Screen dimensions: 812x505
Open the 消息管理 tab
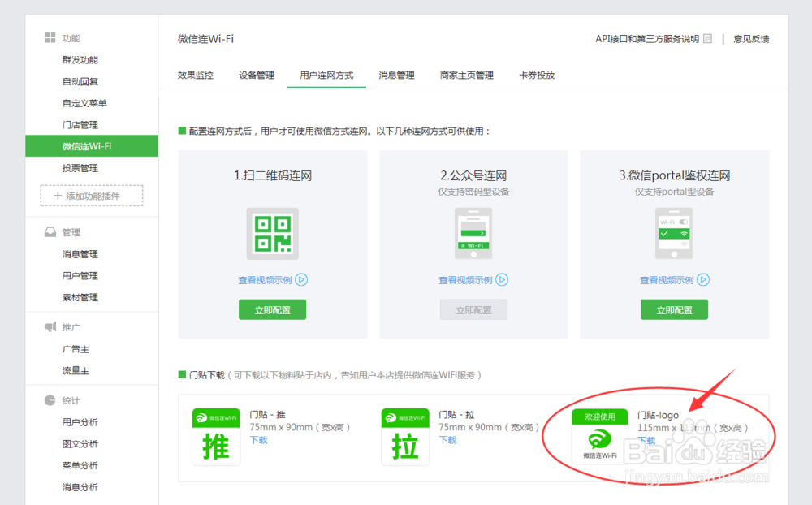point(397,76)
